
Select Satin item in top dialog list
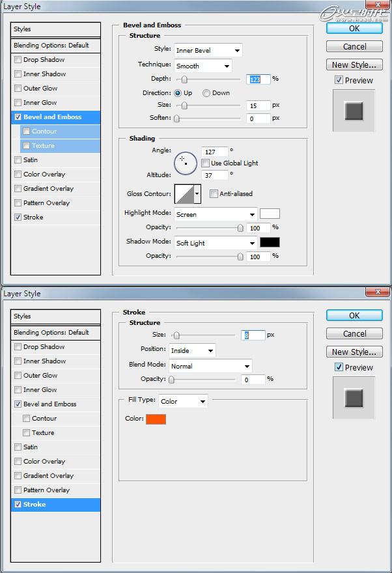pos(55,160)
